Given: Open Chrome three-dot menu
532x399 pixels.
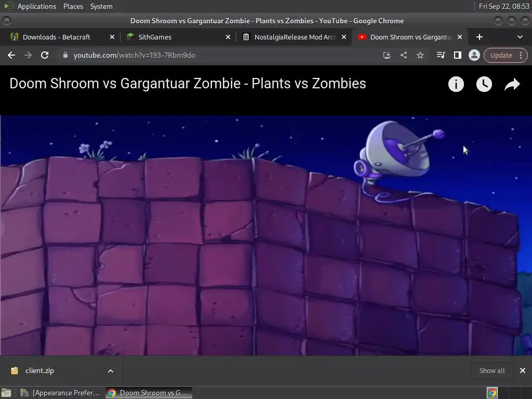Looking at the screenshot, I should tap(521, 55).
